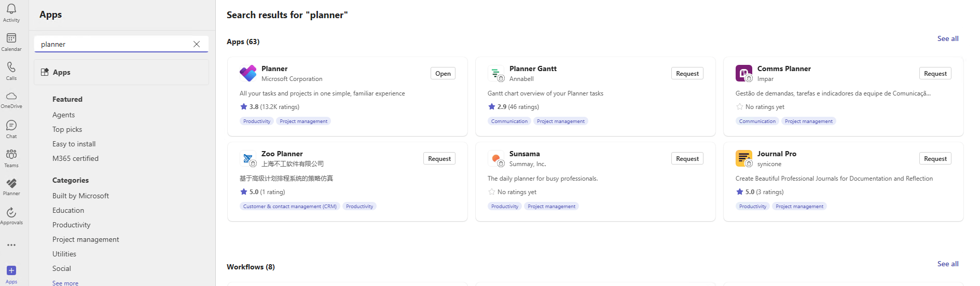Open the Chat icon in sidebar

click(x=11, y=125)
